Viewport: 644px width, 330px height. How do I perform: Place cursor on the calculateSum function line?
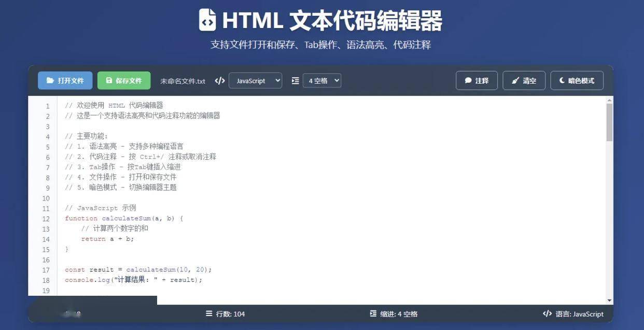(x=124, y=218)
